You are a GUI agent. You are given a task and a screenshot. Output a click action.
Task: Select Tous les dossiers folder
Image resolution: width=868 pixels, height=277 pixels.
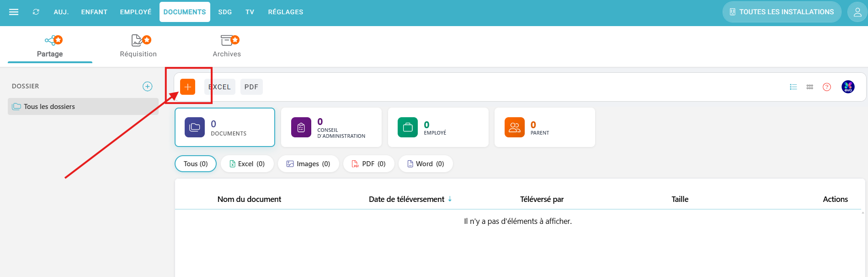49,107
